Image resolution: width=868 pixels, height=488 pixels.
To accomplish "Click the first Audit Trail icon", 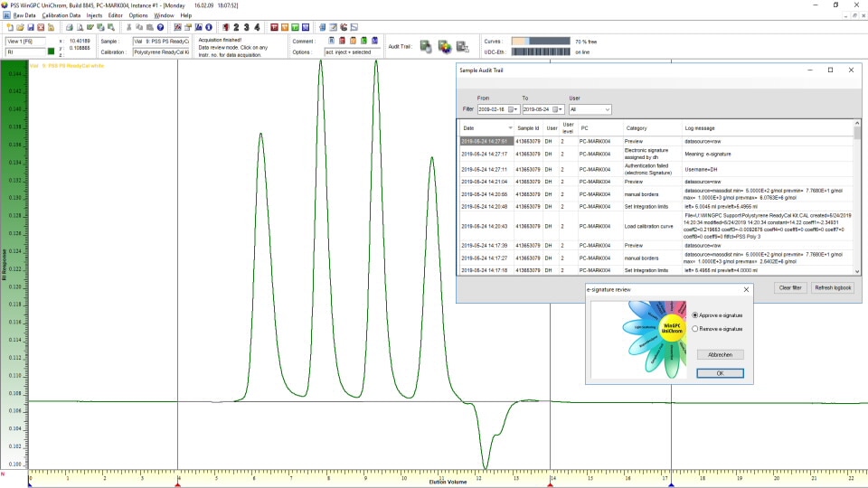I will click(x=425, y=46).
